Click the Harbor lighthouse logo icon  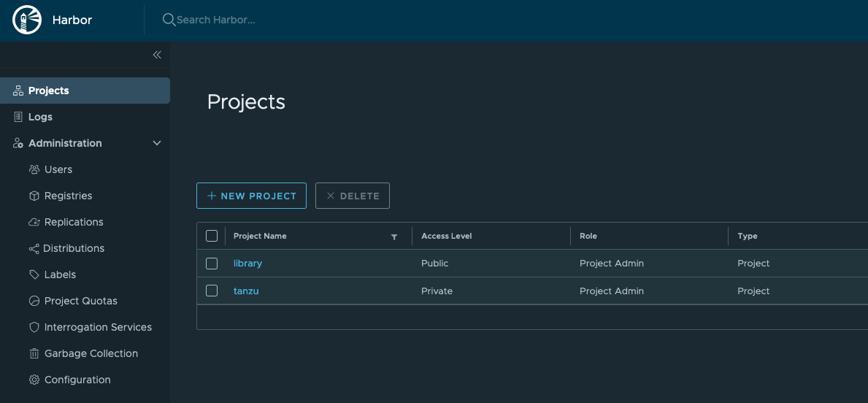(x=27, y=20)
